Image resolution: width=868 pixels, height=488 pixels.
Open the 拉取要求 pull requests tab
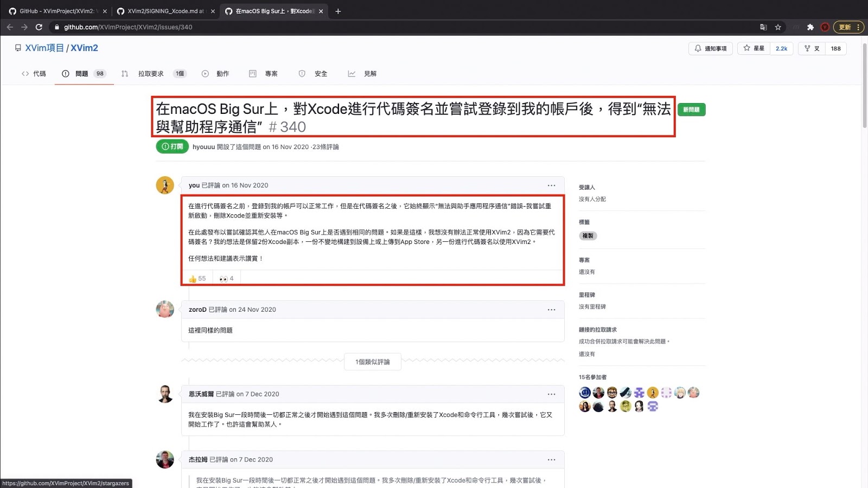pos(154,74)
